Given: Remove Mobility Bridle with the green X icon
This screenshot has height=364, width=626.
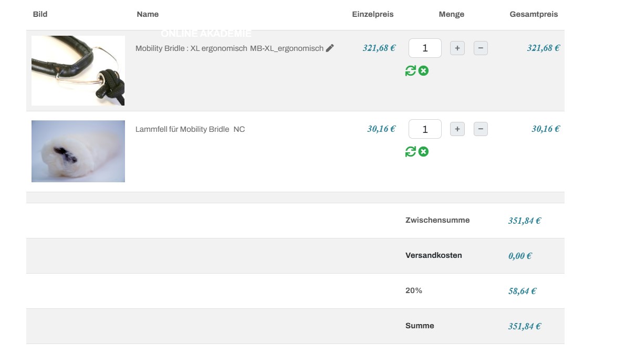Looking at the screenshot, I should [423, 71].
